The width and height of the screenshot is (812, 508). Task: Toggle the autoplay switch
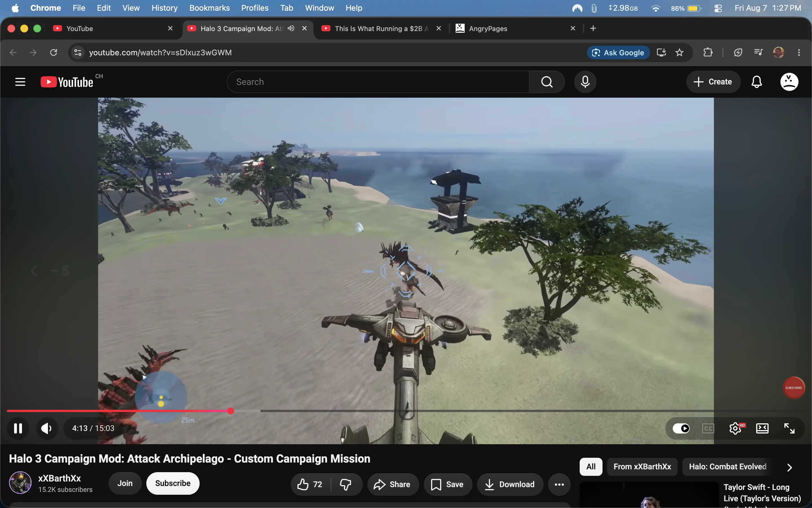pyautogui.click(x=681, y=428)
